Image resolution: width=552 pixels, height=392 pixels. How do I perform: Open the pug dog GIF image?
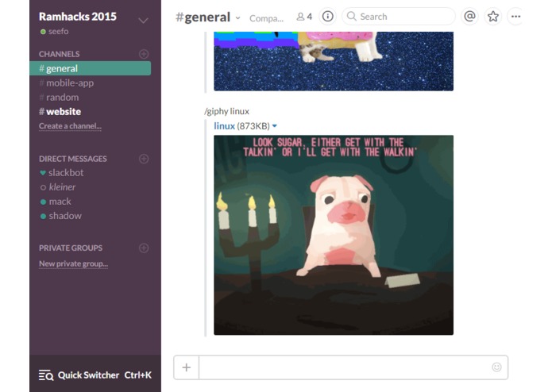[334, 235]
